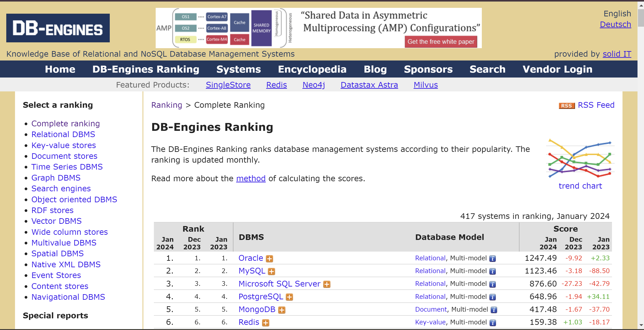The image size is (644, 330).
Task: Click info icon in MongoDB row
Action: point(493,310)
